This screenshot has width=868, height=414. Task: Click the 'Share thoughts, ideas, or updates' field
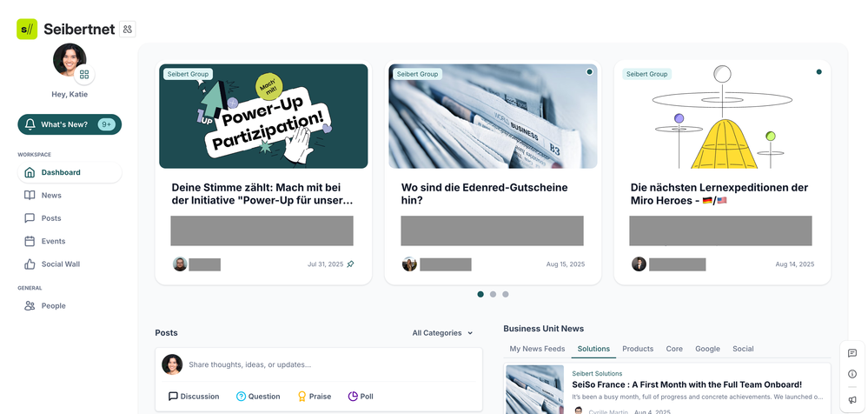click(330, 364)
